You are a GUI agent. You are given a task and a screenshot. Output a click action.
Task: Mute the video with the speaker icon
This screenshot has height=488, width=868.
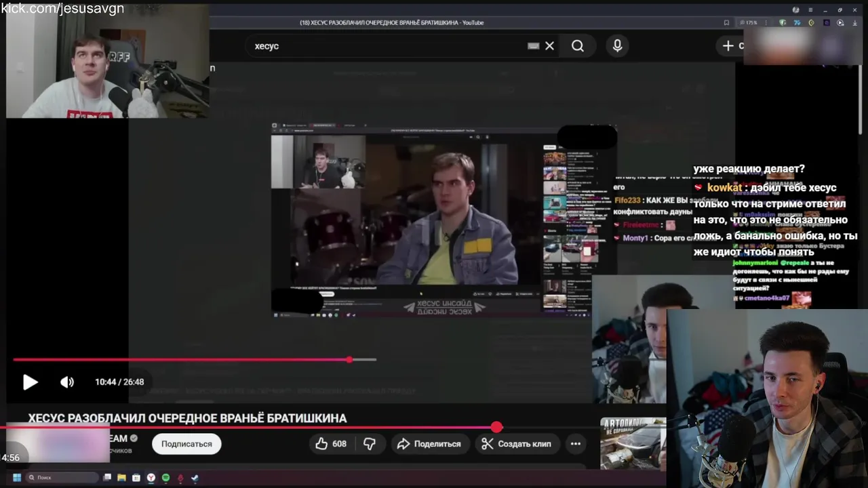point(67,382)
